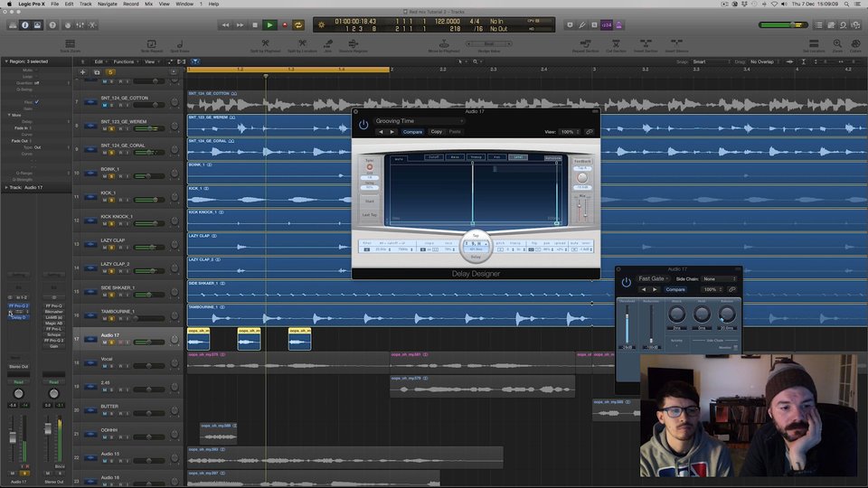Open the Track menu in menu bar
Viewport: 868px width, 488px height.
[85, 4]
